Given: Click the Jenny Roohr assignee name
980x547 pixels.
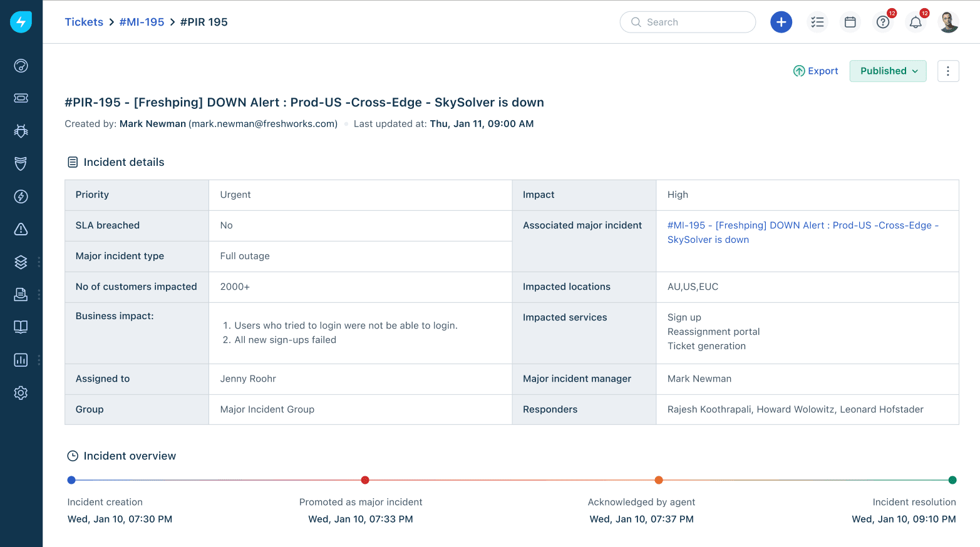Looking at the screenshot, I should [248, 379].
